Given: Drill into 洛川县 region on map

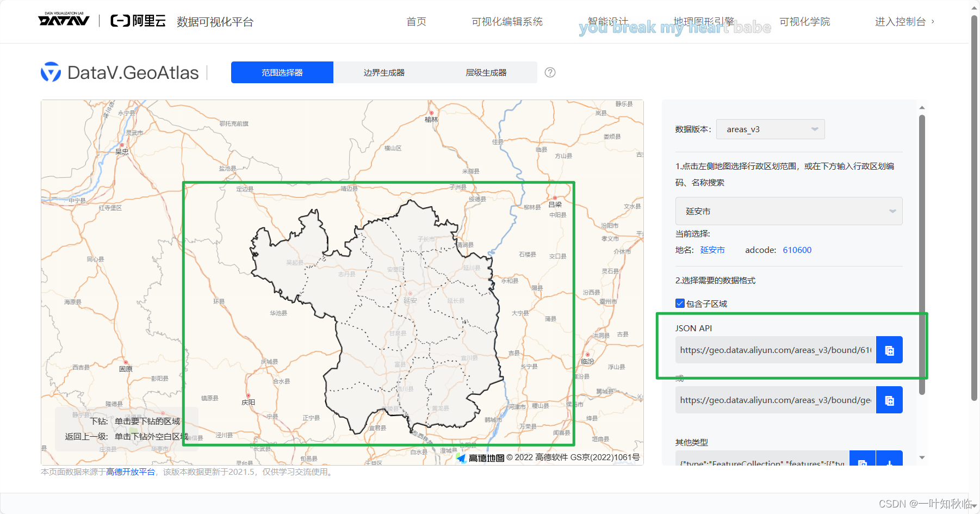Looking at the screenshot, I should tap(405, 389).
